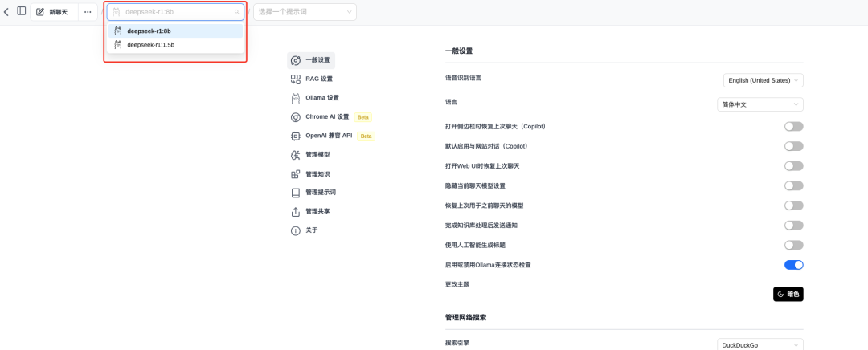Click the 管理模型 brain icon

(296, 155)
